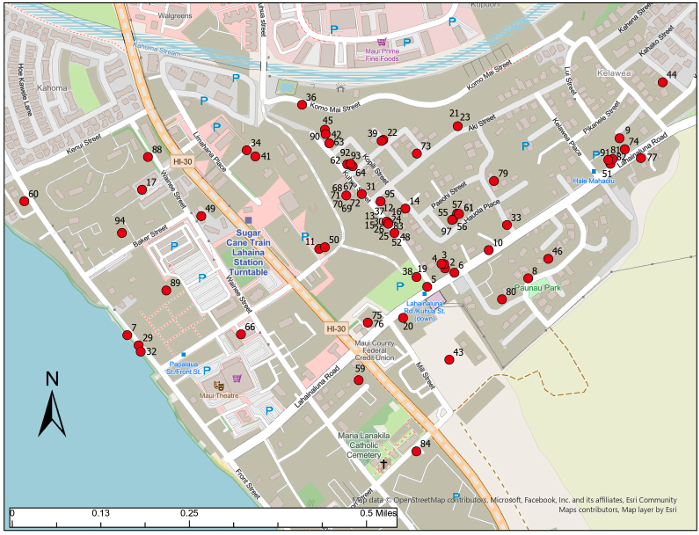This screenshot has height=535, width=699.
Task: Click the parking P icon left of marker 11
Action: [305, 236]
